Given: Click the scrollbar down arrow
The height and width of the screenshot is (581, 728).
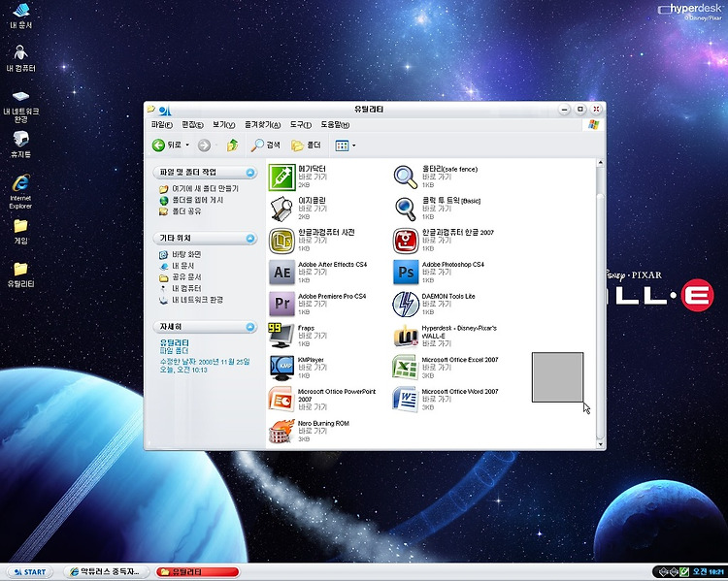Looking at the screenshot, I should pos(600,444).
